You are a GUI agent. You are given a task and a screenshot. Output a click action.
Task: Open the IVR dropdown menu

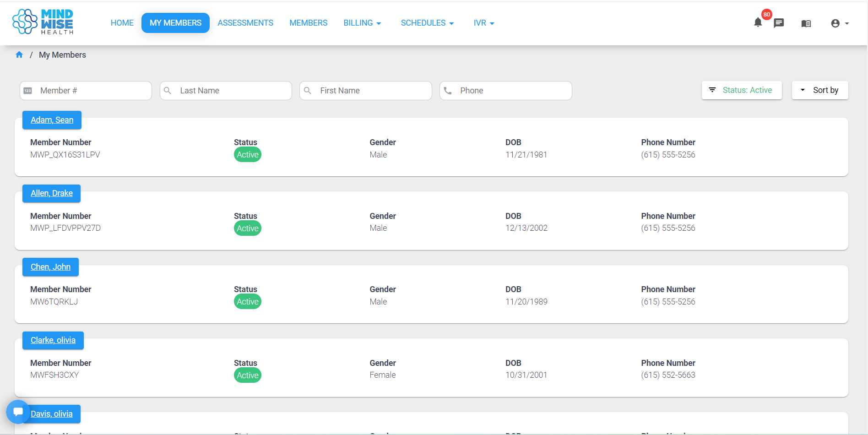tap(483, 22)
